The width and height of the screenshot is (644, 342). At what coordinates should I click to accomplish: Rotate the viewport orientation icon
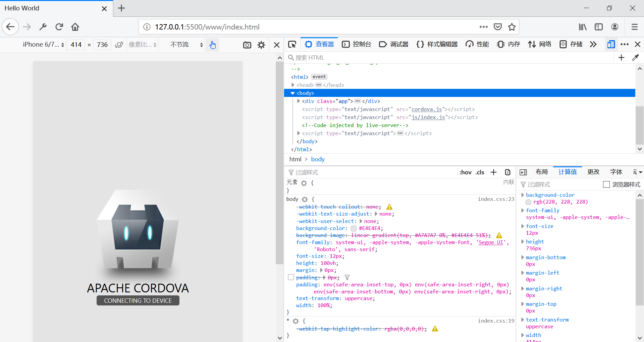[x=119, y=45]
